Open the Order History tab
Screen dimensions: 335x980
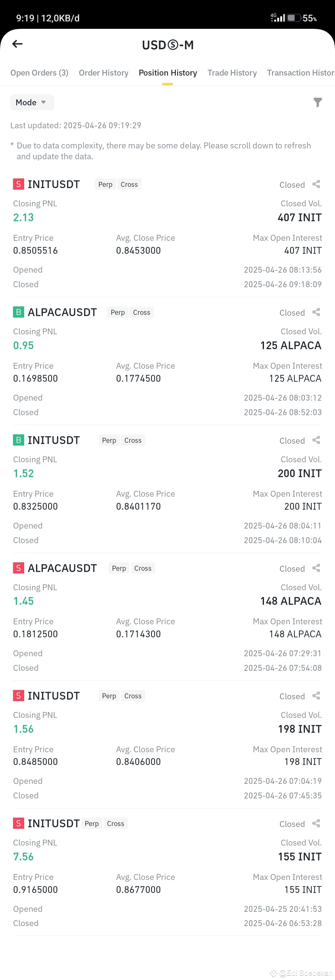click(104, 73)
